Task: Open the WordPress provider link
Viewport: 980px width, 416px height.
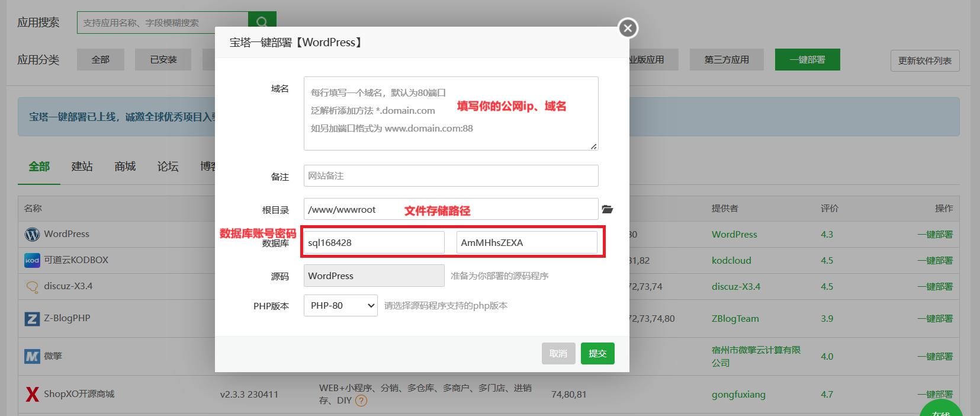Action: point(734,235)
